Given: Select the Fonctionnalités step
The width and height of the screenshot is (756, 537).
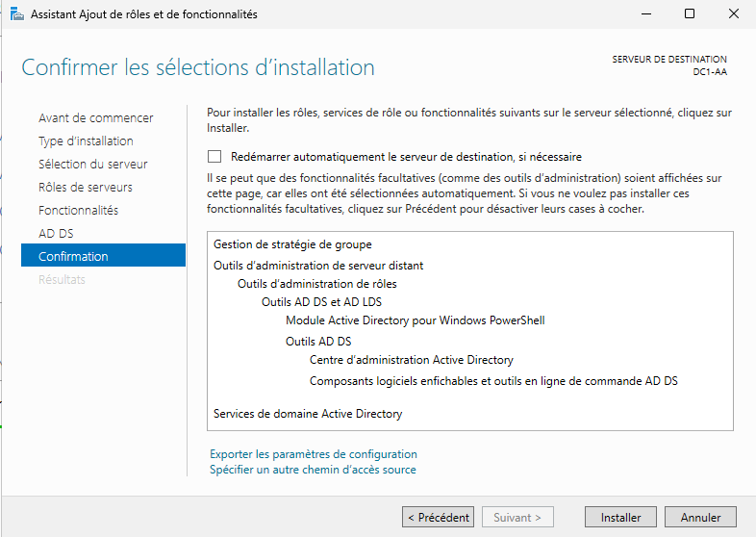Looking at the screenshot, I should pyautogui.click(x=78, y=211).
